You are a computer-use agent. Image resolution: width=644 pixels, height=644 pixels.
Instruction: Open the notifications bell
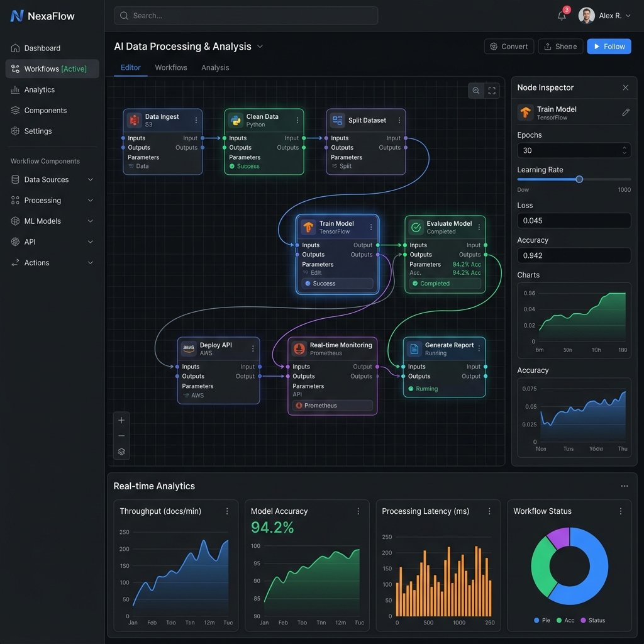[562, 16]
